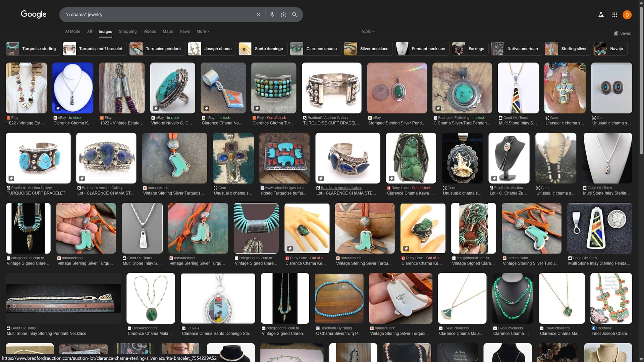Click the magnifying glass search icon
The width and height of the screenshot is (644, 362).
(294, 15)
